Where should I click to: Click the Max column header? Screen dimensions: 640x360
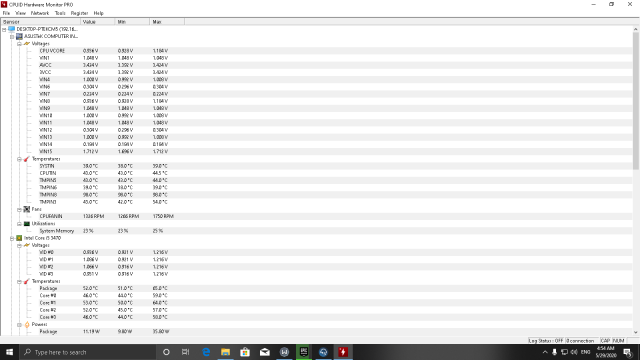click(167, 22)
